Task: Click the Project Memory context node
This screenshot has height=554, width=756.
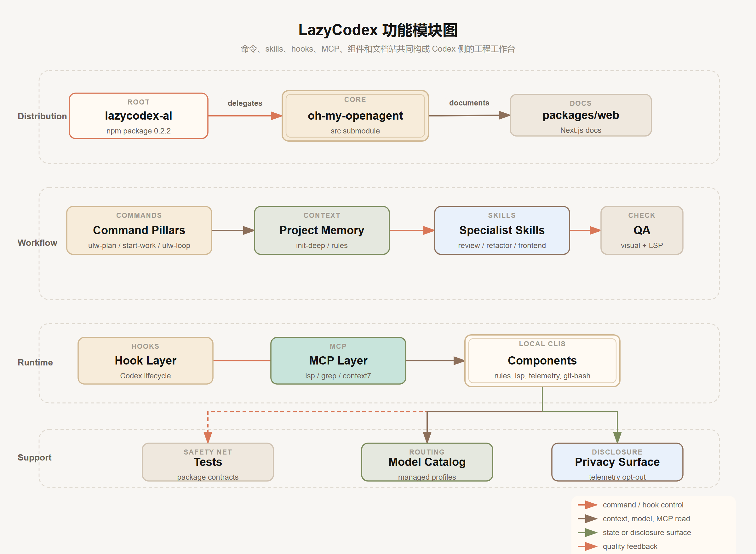Action: point(322,230)
